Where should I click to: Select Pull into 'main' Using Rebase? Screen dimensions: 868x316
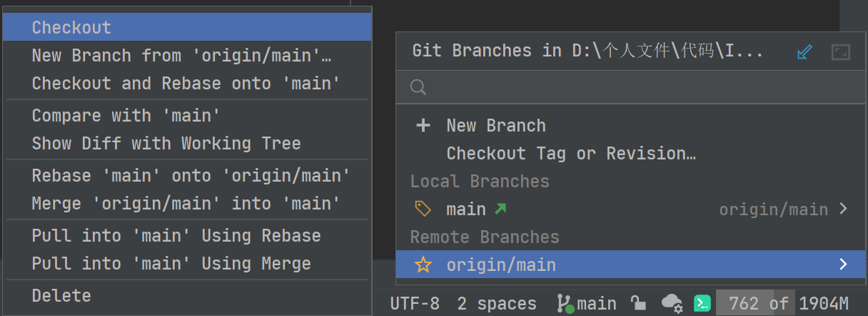[x=176, y=235]
